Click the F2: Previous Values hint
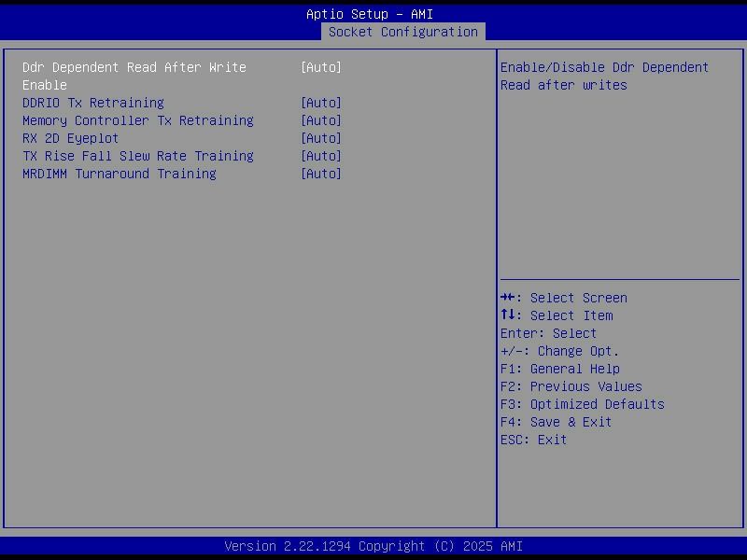 point(571,386)
